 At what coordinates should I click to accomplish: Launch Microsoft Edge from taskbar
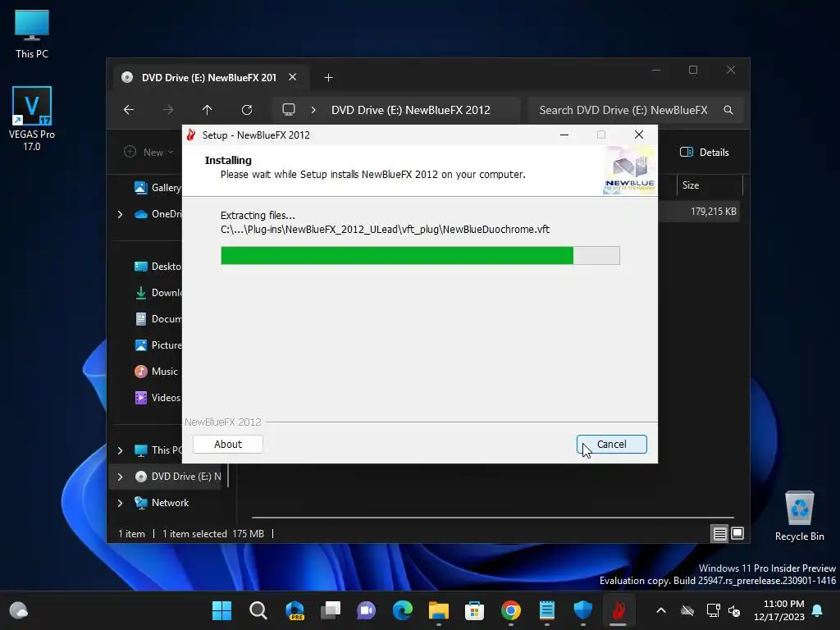[x=403, y=610]
